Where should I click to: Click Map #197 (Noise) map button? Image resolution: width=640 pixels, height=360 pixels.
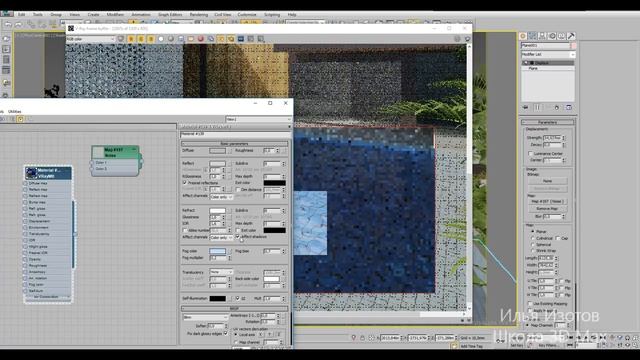(x=547, y=202)
